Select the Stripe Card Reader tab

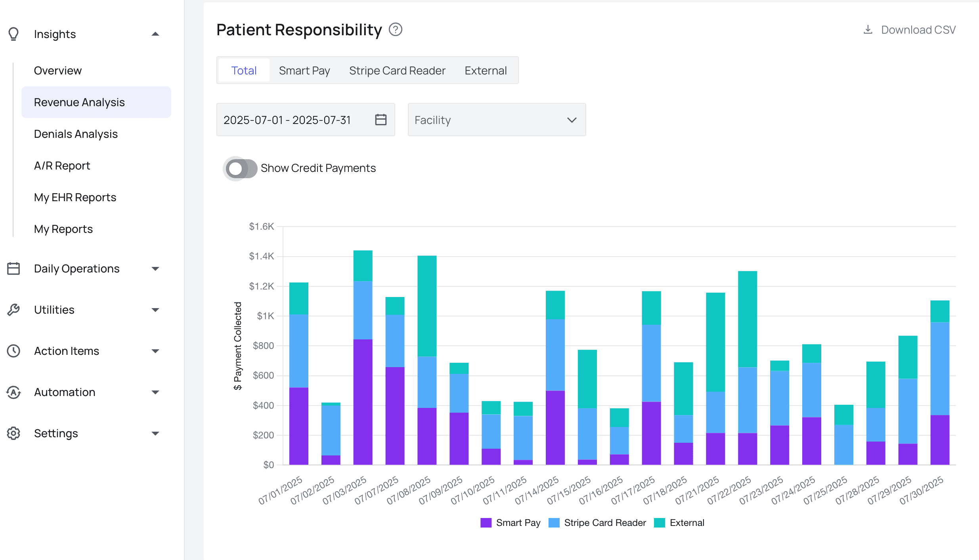coord(397,70)
